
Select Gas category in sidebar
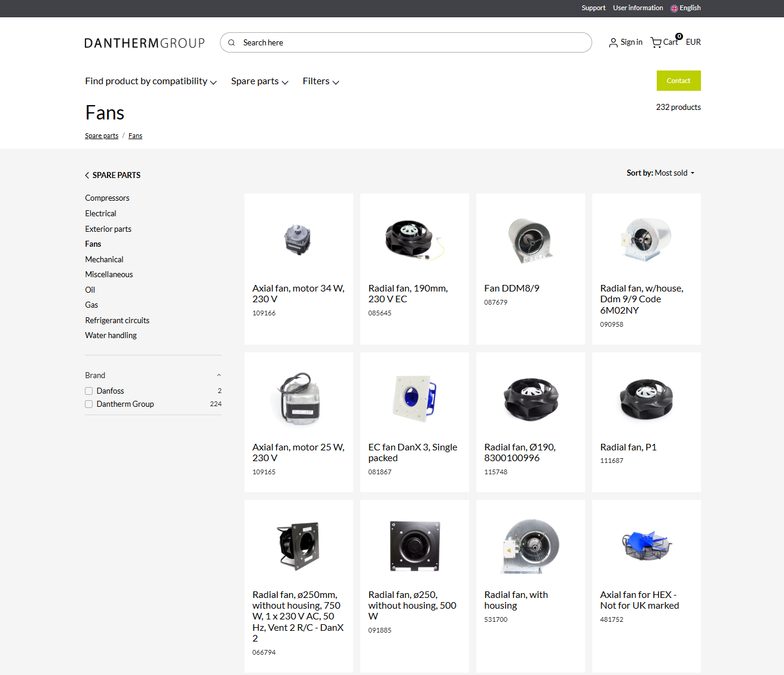(x=91, y=305)
